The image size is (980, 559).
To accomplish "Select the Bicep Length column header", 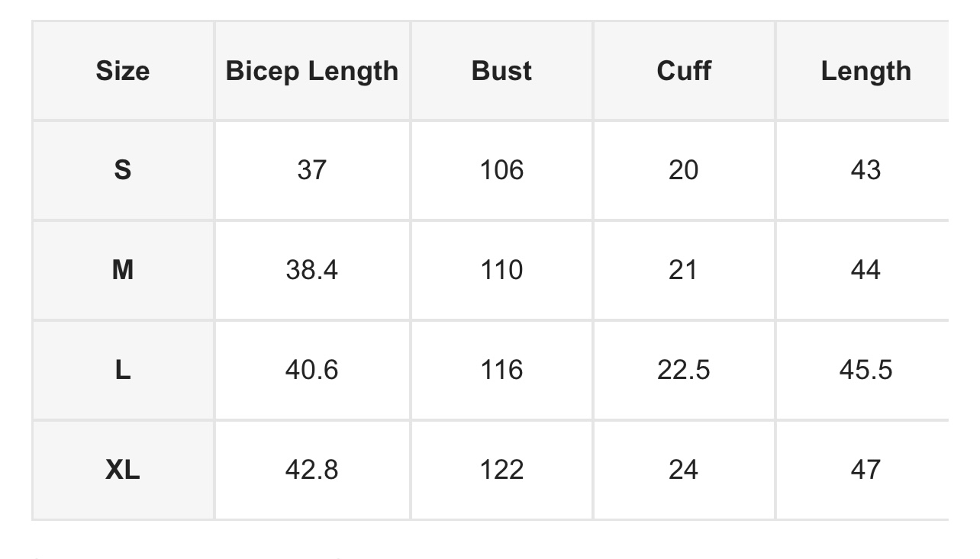I will click(x=312, y=71).
